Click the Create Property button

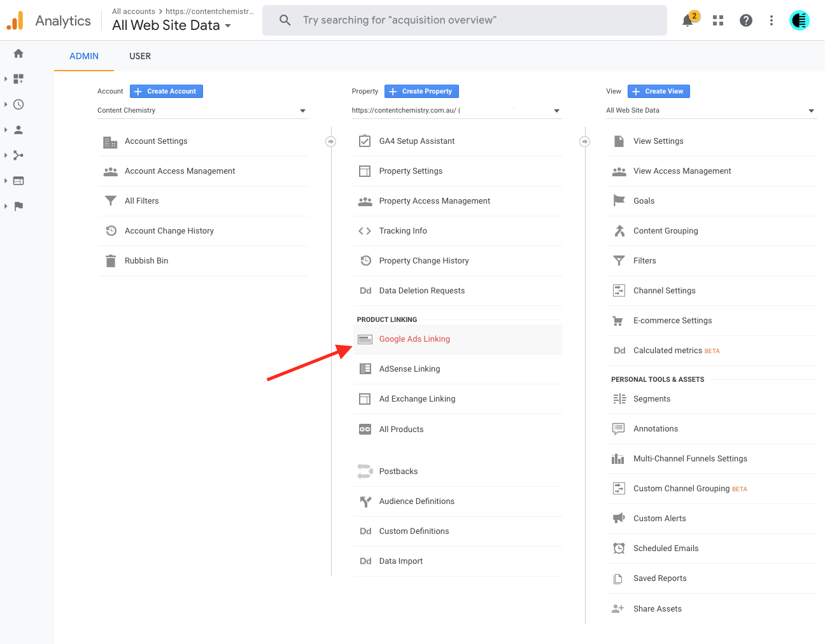coord(421,92)
